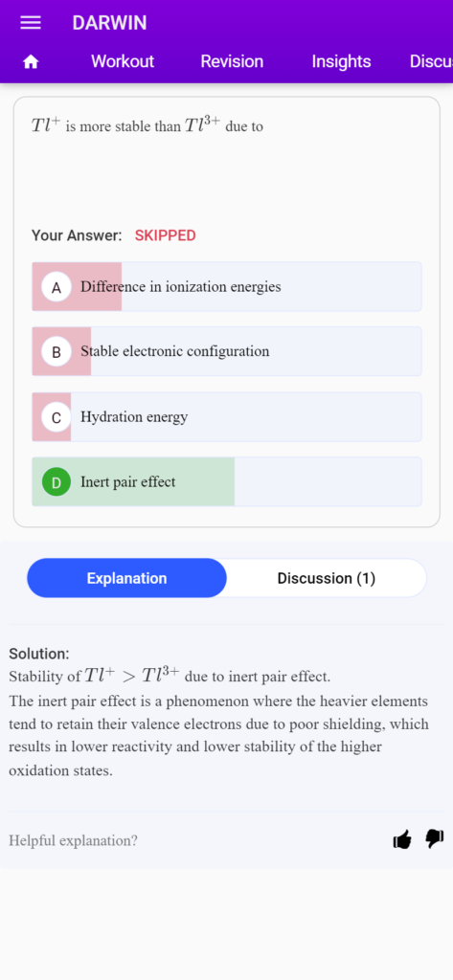Click the thumbs down icon

[x=435, y=839]
